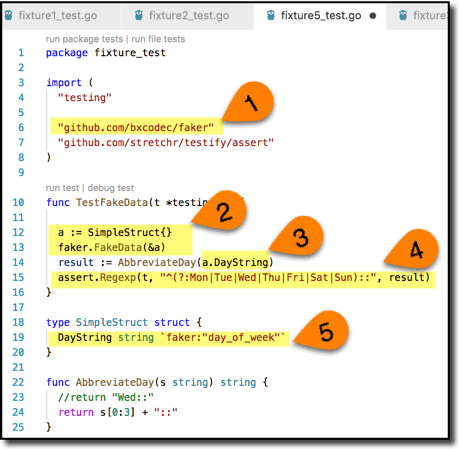Click line number 25 in the gutter

(x=18, y=427)
